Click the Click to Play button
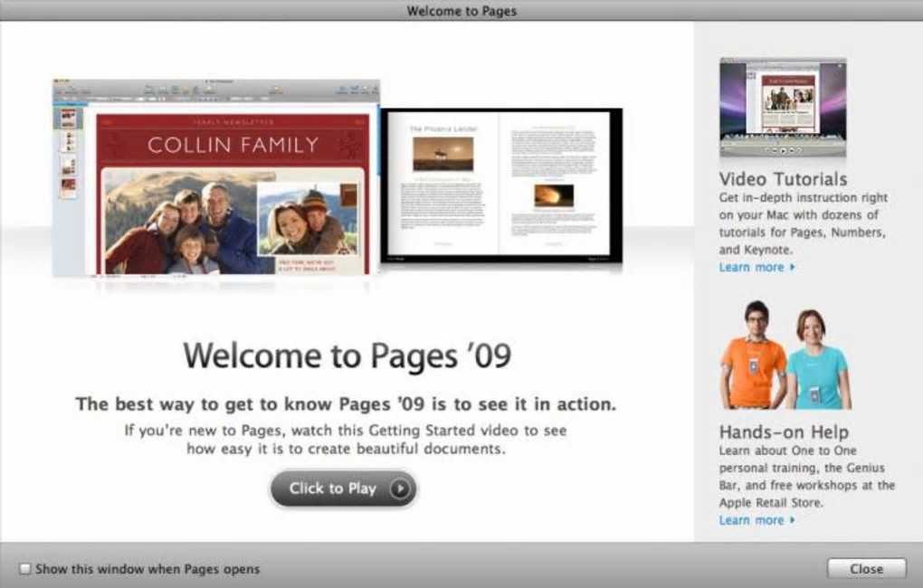This screenshot has width=923, height=588. click(343, 488)
